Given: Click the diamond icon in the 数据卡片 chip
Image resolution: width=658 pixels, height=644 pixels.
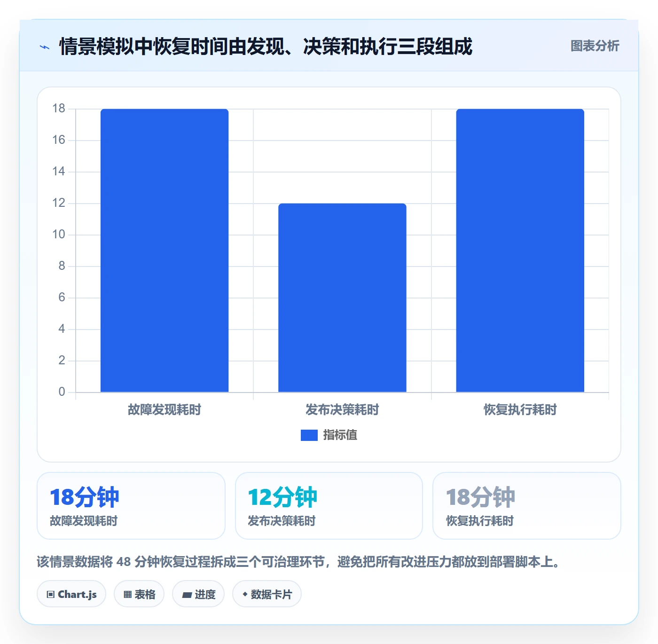Looking at the screenshot, I should pos(245,594).
